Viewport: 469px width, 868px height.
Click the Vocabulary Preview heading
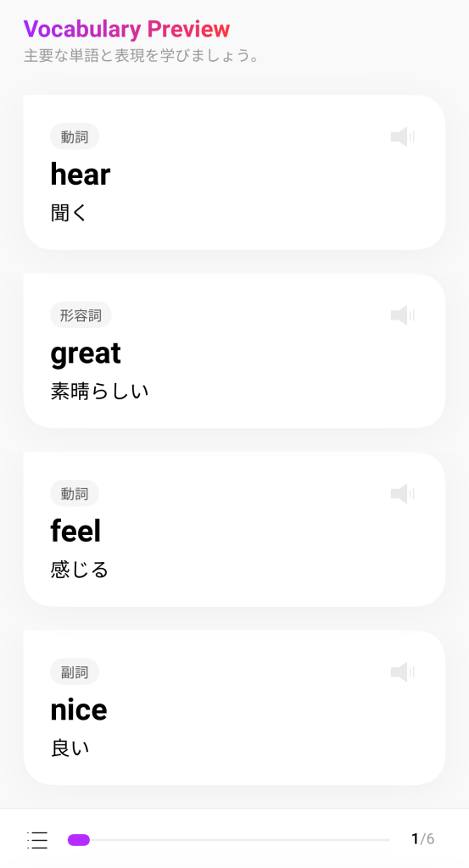[x=127, y=29]
